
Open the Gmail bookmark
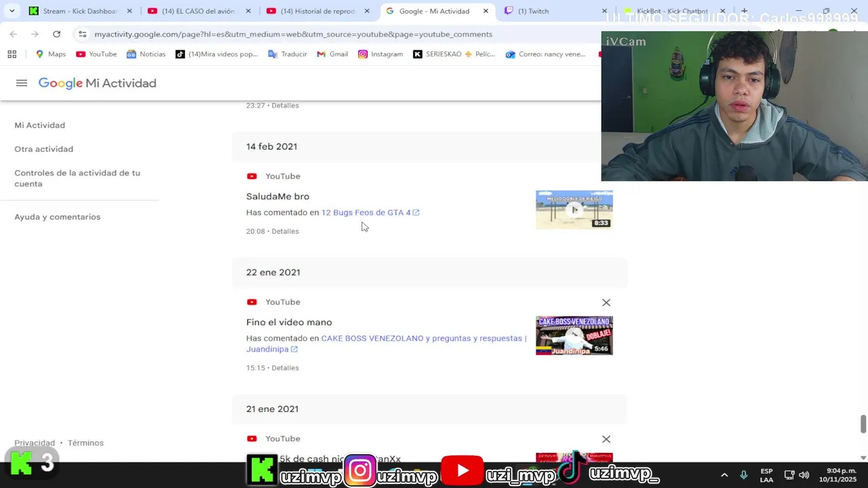332,54
